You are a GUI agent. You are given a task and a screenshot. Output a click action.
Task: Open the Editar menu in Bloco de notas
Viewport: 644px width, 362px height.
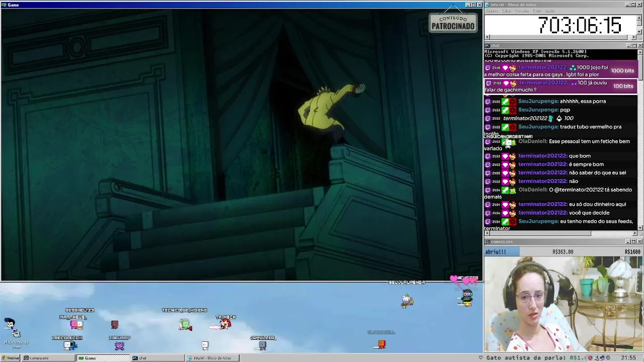tap(506, 11)
